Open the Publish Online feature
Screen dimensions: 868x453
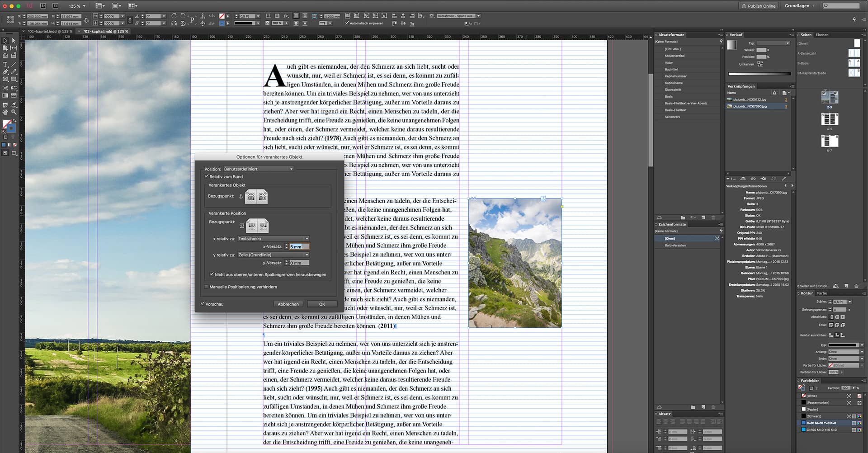758,6
